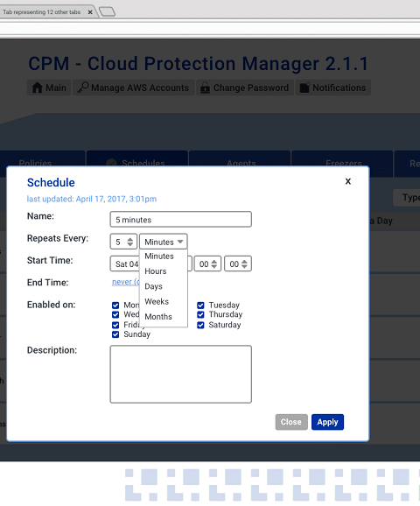420x506 pixels.
Task: Uncheck the Monday checkbox
Action: [x=115, y=306]
